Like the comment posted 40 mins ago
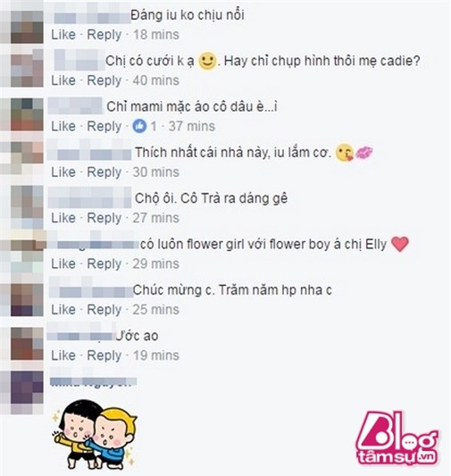The image size is (451, 476). click(63, 80)
